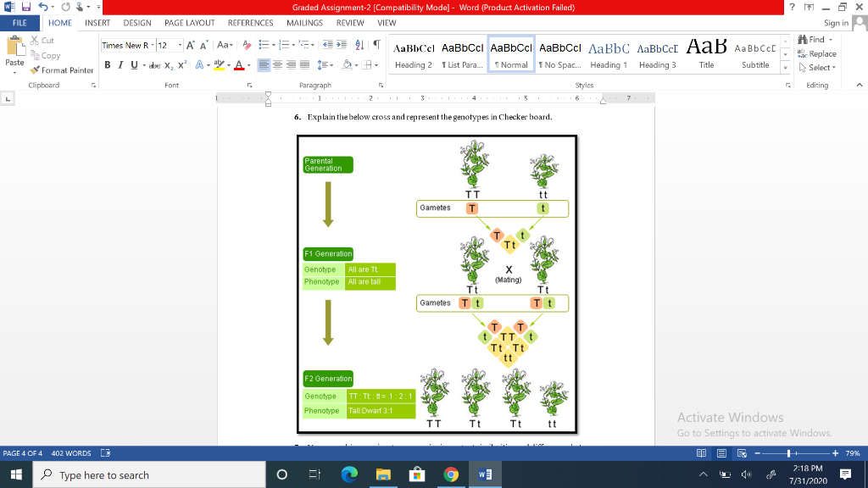Apply strikethrough to selected text
868x488 pixels.
tap(154, 64)
